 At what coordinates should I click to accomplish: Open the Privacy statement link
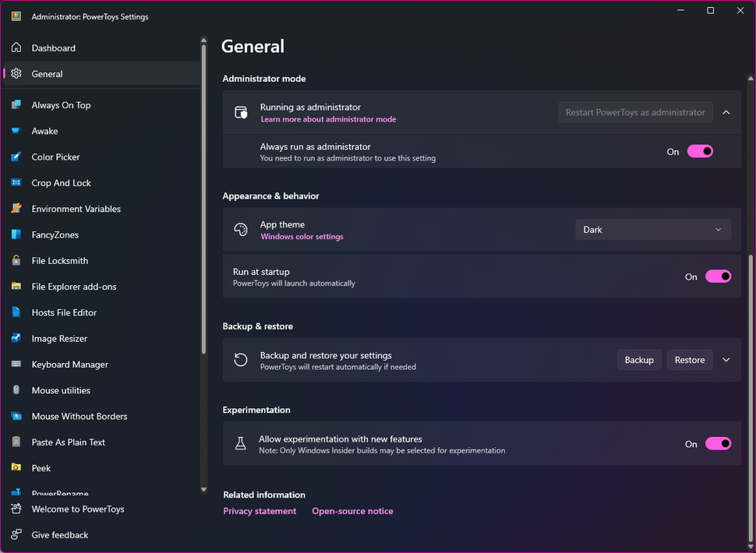tap(260, 511)
